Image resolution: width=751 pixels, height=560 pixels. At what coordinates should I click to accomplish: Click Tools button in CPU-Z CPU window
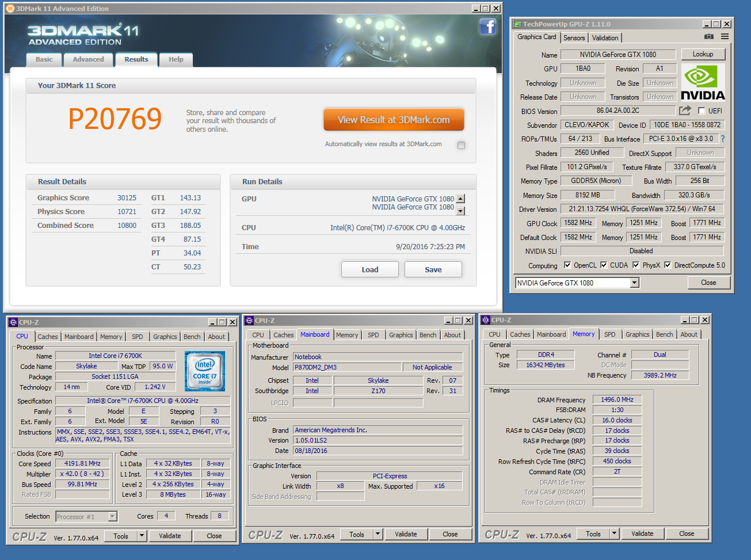[x=121, y=536]
